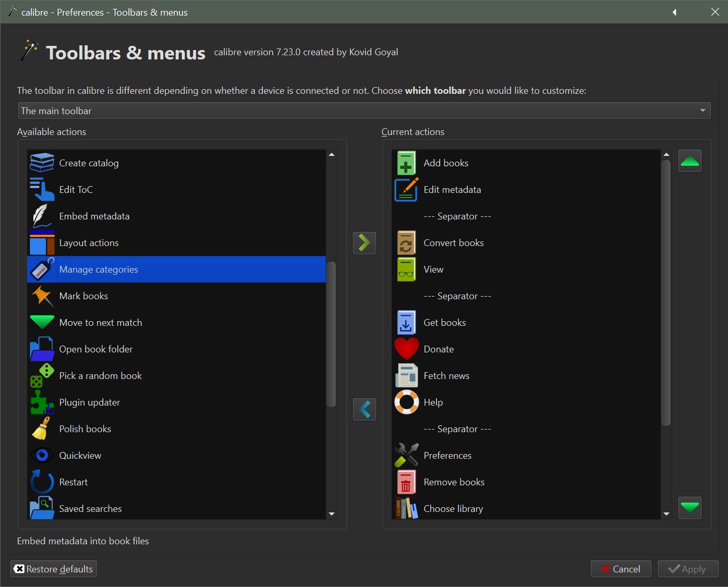The image size is (728, 587).
Task: Select first Separator below Edit metadata
Action: pos(526,216)
